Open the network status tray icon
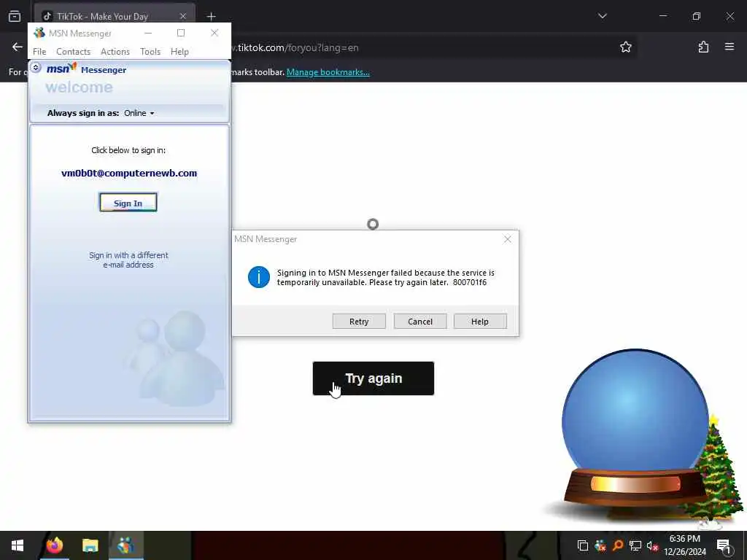The width and height of the screenshot is (747, 560). (x=635, y=545)
